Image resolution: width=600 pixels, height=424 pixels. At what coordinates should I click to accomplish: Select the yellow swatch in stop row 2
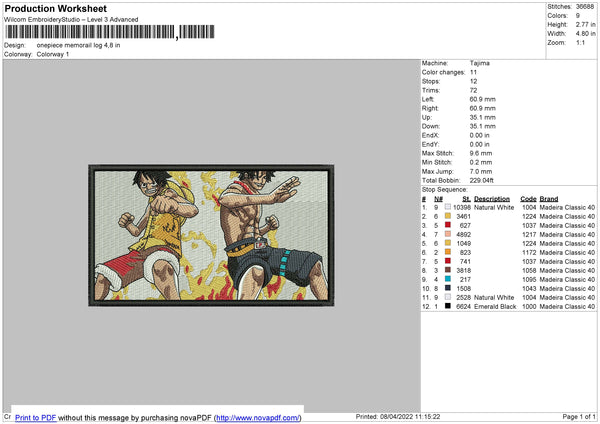(x=448, y=216)
